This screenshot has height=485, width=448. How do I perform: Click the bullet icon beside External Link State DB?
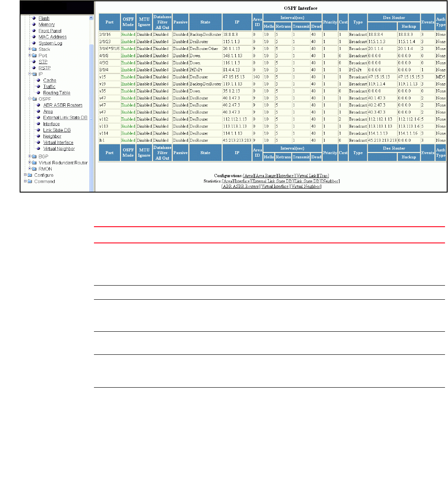(38, 117)
